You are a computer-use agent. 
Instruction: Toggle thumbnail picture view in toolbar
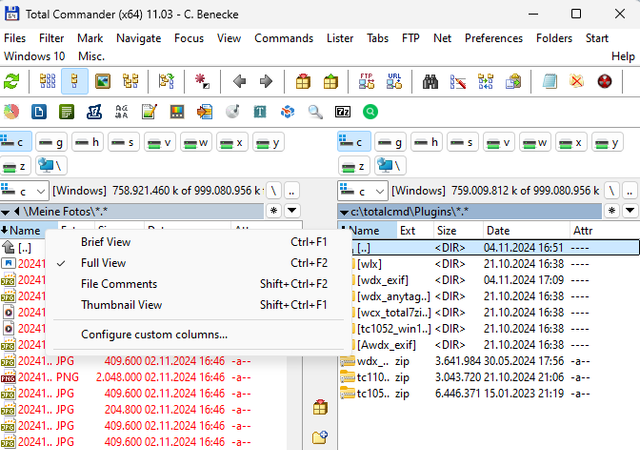pos(103,81)
